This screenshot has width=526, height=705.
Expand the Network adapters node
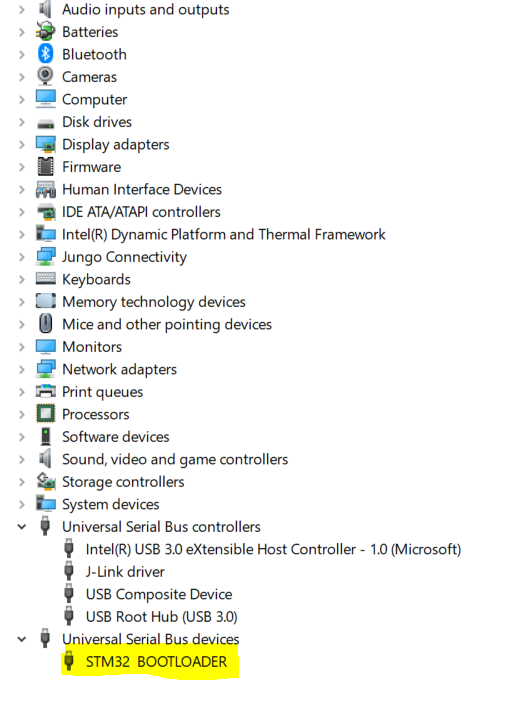tap(22, 369)
